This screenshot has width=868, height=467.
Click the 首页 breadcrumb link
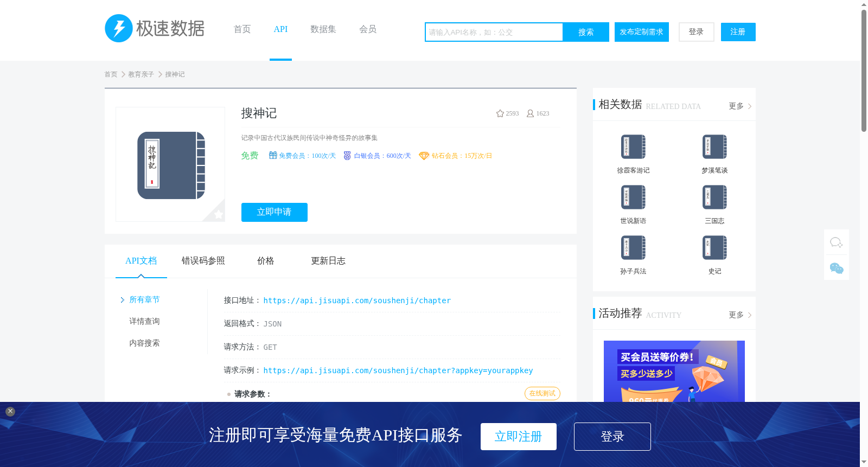pyautogui.click(x=111, y=74)
